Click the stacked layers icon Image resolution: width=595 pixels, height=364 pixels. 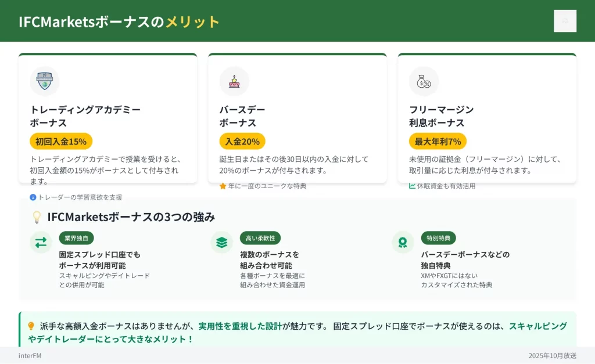(x=221, y=242)
